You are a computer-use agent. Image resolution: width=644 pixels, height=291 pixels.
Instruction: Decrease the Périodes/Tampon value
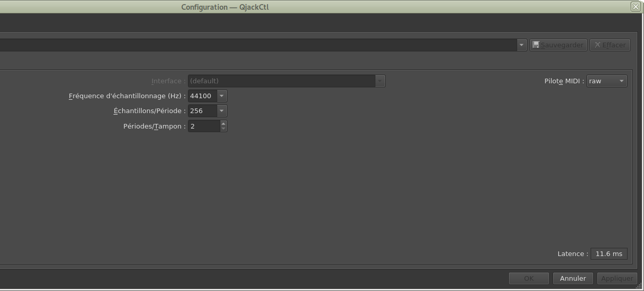(223, 129)
